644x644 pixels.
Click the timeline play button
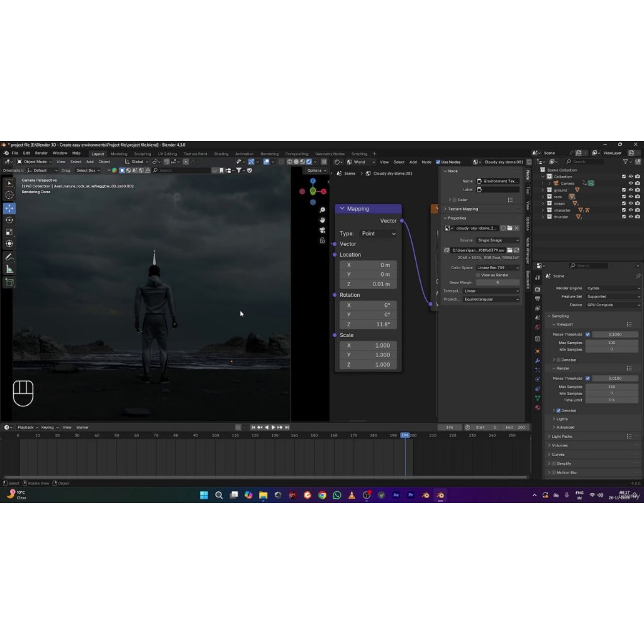273,428
